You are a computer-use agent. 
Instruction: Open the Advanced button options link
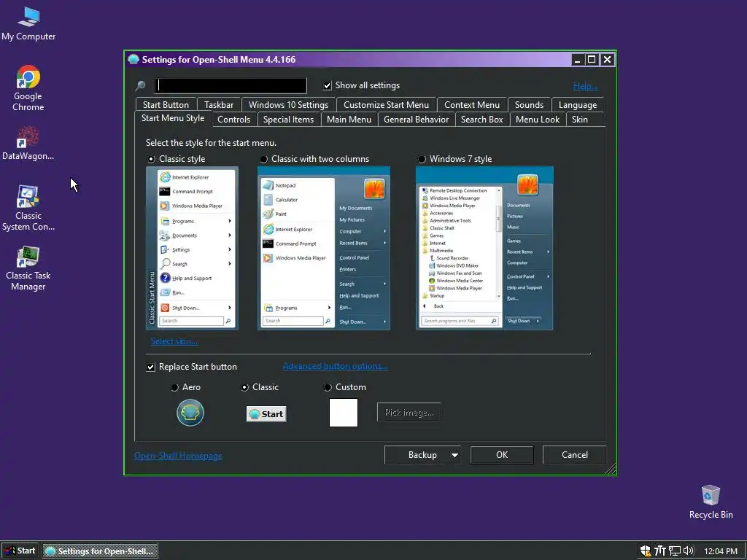(x=335, y=366)
